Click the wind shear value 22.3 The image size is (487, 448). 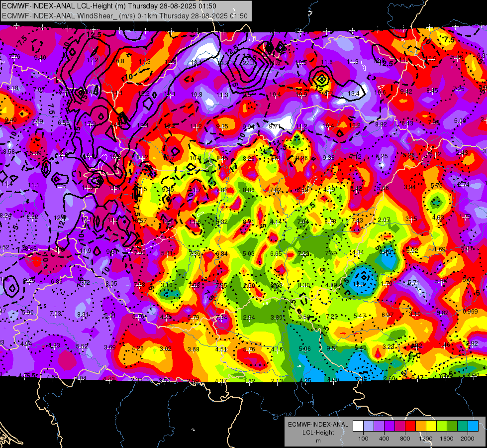click(248, 63)
